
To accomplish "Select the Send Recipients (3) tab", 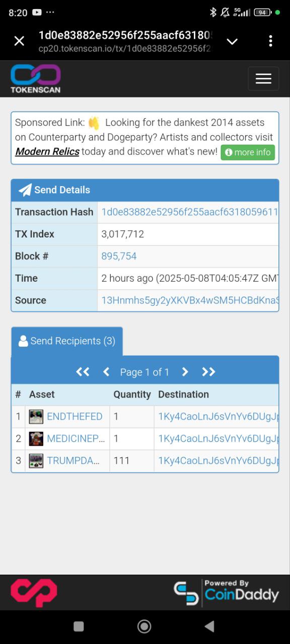I will [x=67, y=341].
